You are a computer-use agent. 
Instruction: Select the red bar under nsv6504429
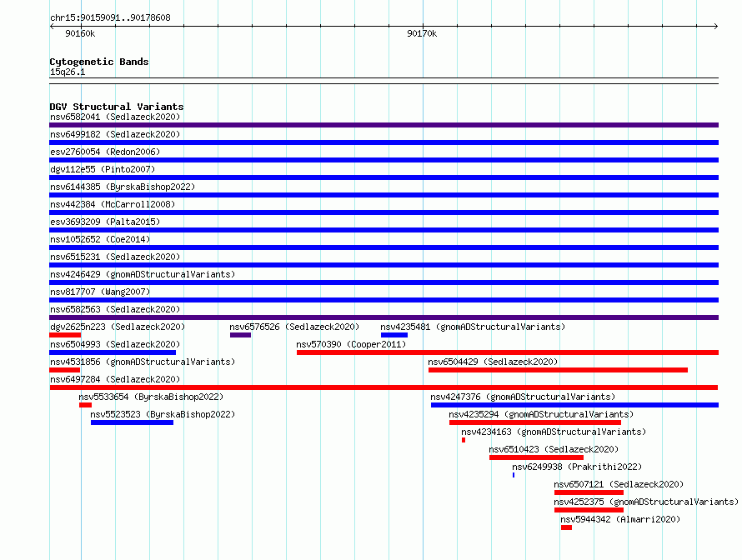(x=558, y=370)
